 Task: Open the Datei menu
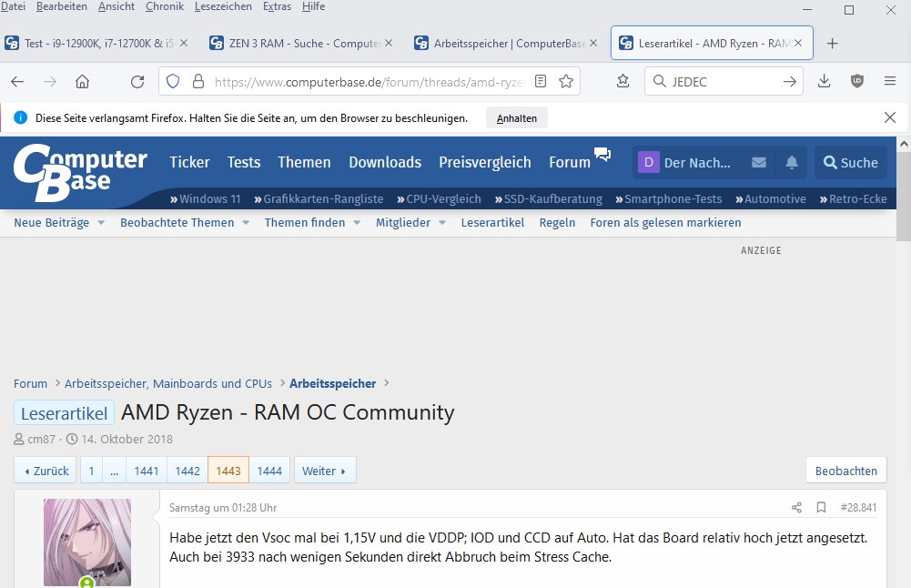(x=13, y=6)
